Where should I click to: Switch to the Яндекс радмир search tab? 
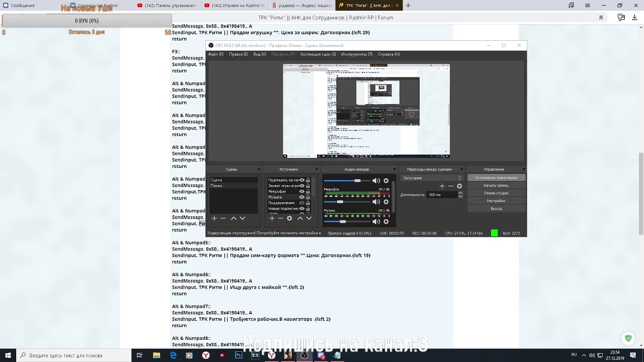[301, 6]
